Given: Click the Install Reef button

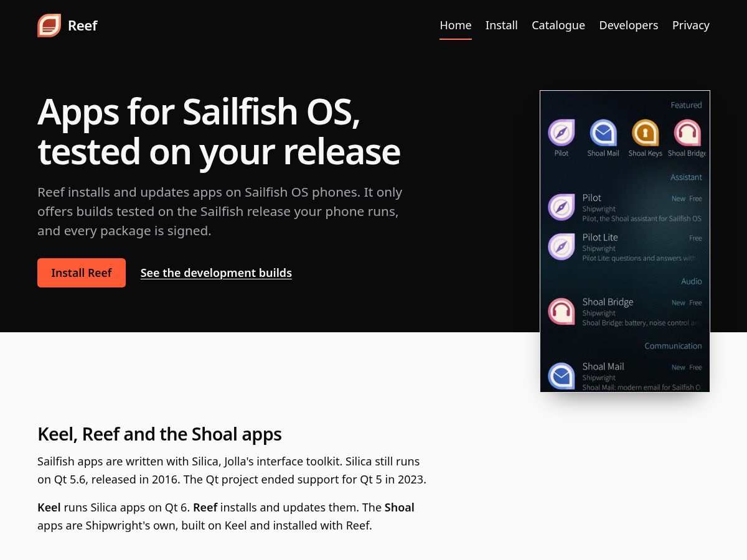Looking at the screenshot, I should (x=82, y=273).
